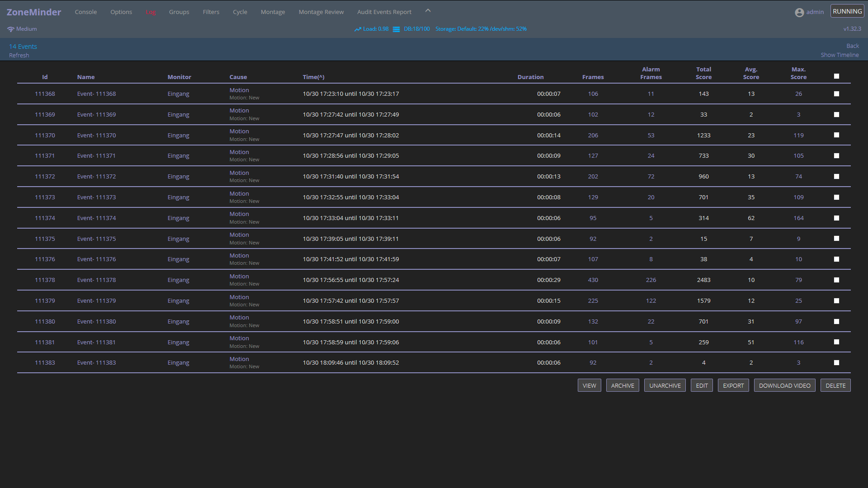Click max score 164 for event 111374
The width and height of the screenshot is (868, 488).
[x=798, y=218]
